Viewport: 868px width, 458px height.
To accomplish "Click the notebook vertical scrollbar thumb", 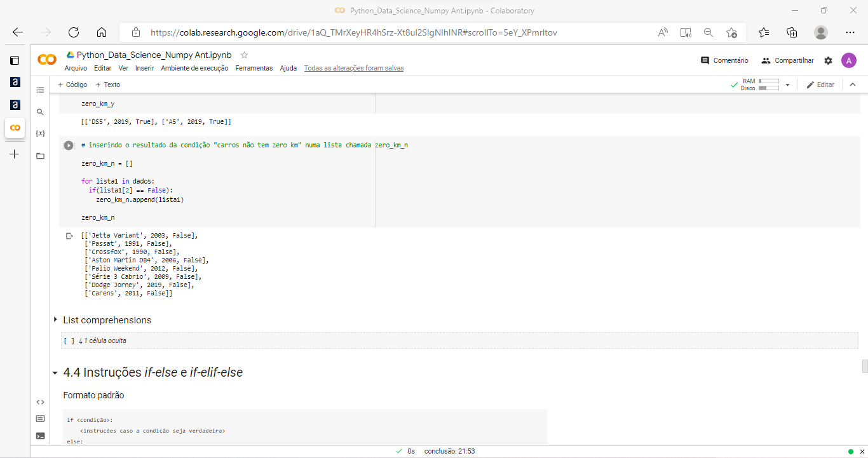I will (x=865, y=367).
